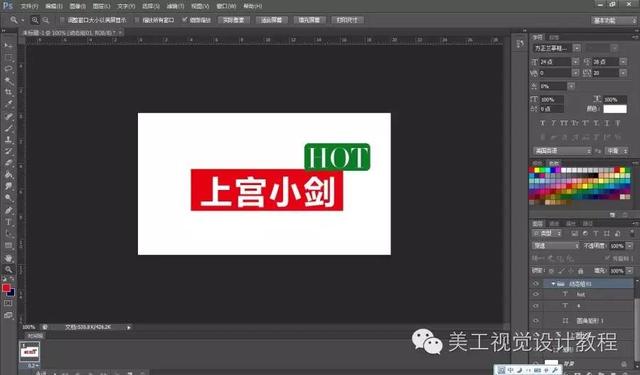
Task: Open the 图像(I) menu
Action: pos(78,6)
